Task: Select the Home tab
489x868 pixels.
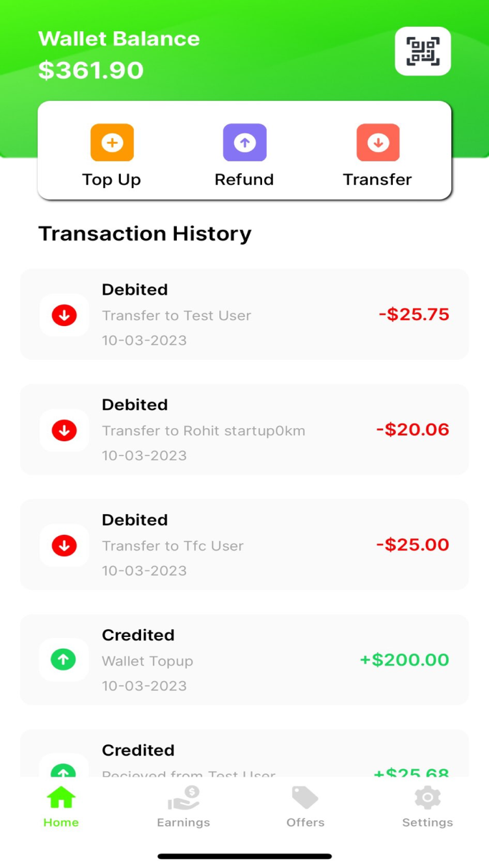Action: pos(61,807)
